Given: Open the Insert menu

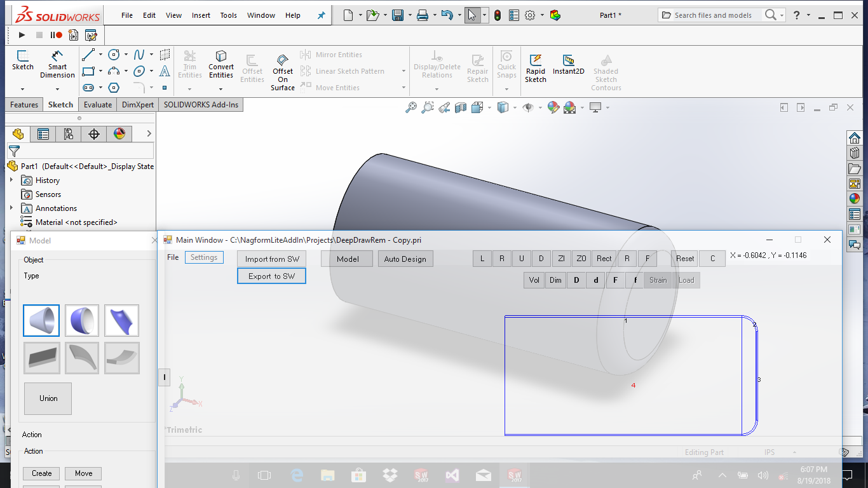Looking at the screenshot, I should coord(201,15).
